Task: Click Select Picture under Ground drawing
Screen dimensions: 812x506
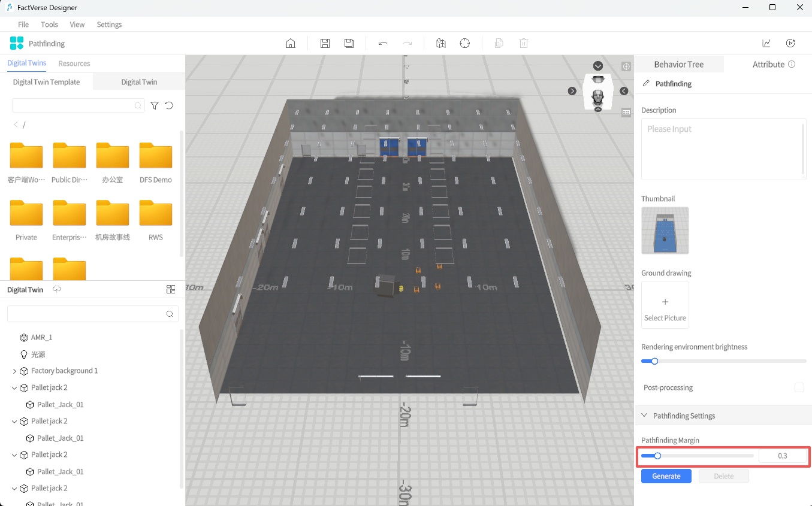Action: click(665, 304)
